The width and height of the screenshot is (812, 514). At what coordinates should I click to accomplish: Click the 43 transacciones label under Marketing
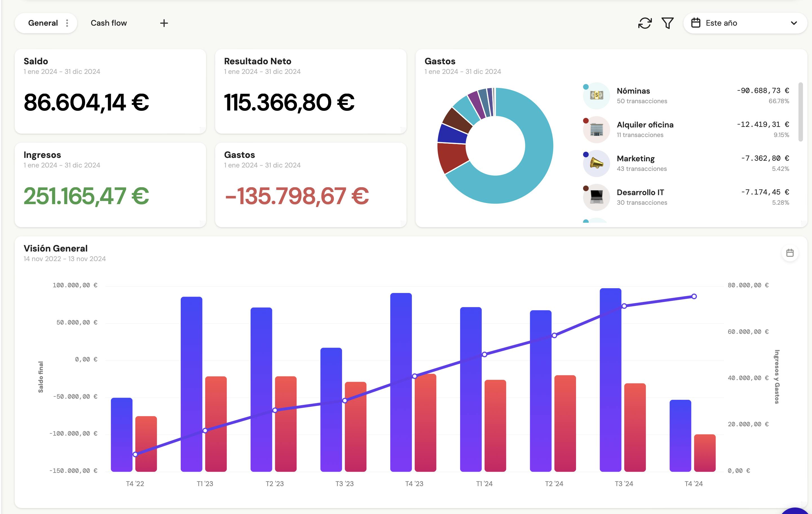642,169
